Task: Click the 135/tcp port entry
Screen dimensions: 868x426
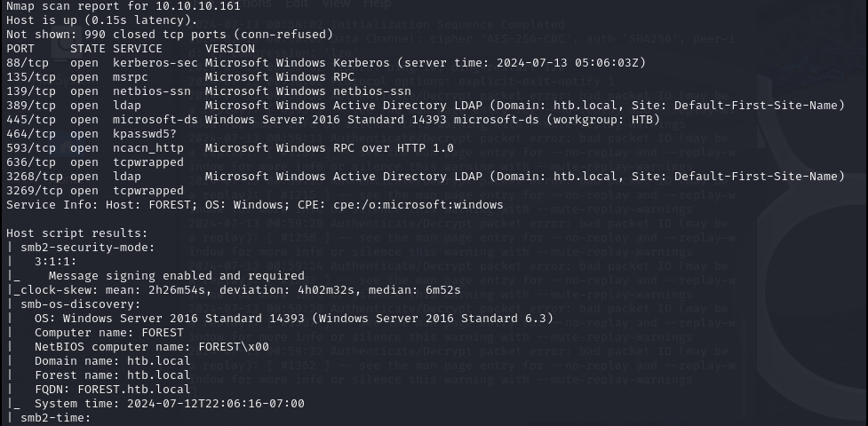Action: click(31, 77)
